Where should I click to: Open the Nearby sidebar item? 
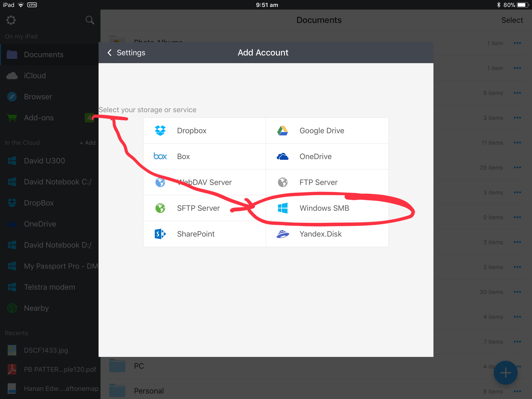click(36, 308)
